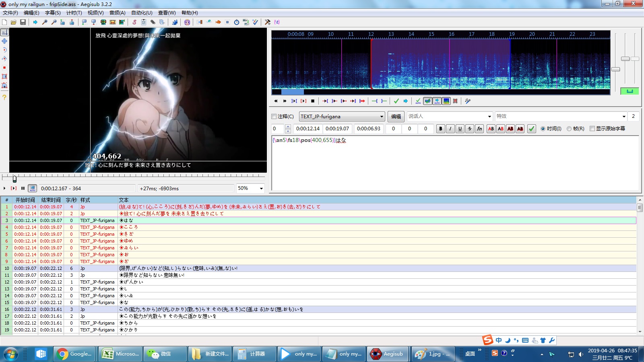The image size is (644, 362).
Task: Increase layer number with spinner up arrow
Action: [288, 127]
